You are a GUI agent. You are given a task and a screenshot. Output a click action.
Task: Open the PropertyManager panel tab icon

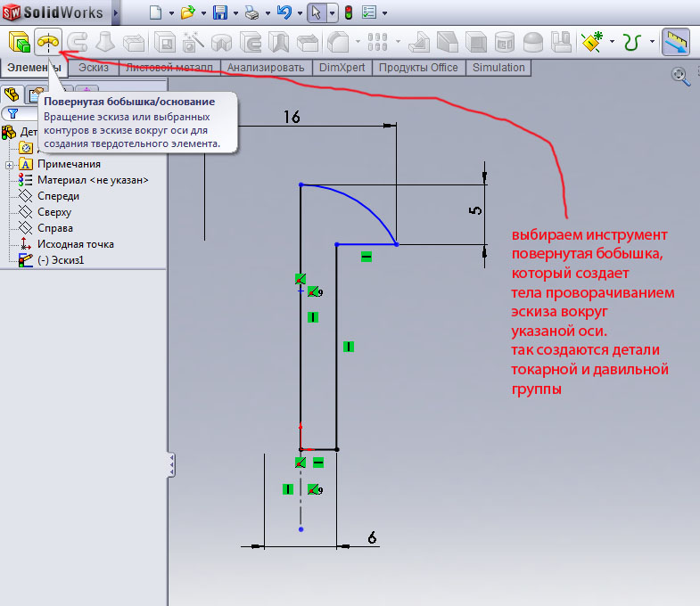pos(36,93)
